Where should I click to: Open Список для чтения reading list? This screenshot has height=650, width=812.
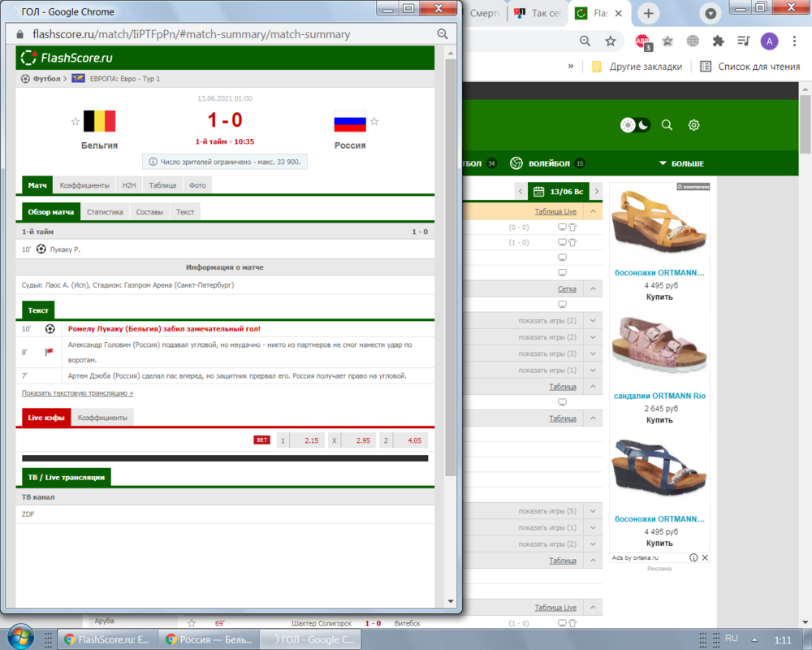[750, 67]
